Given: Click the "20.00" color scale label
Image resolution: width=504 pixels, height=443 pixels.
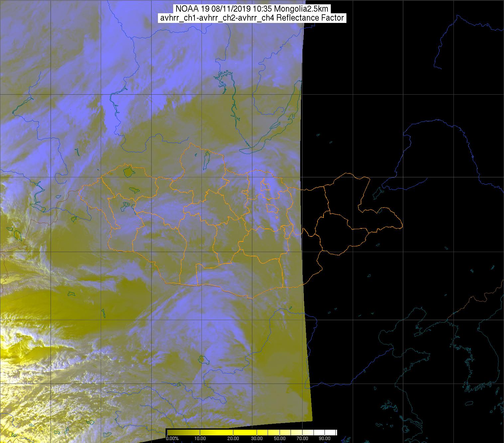Looking at the screenshot, I should pos(233,439).
